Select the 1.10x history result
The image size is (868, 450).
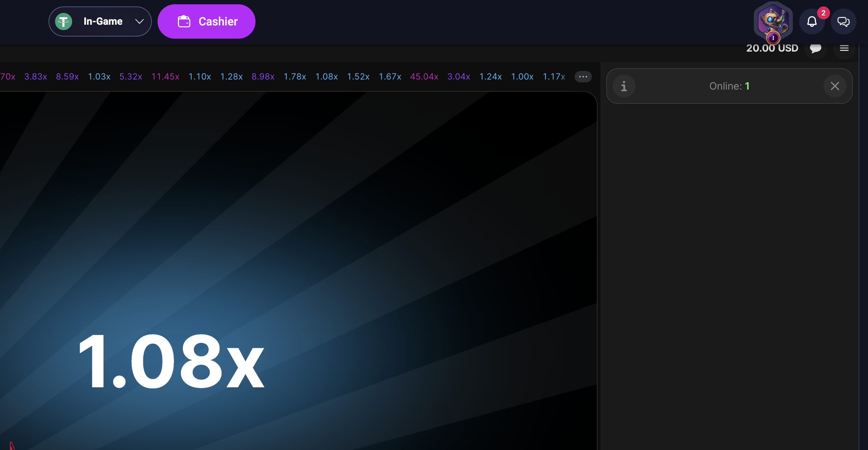click(200, 77)
